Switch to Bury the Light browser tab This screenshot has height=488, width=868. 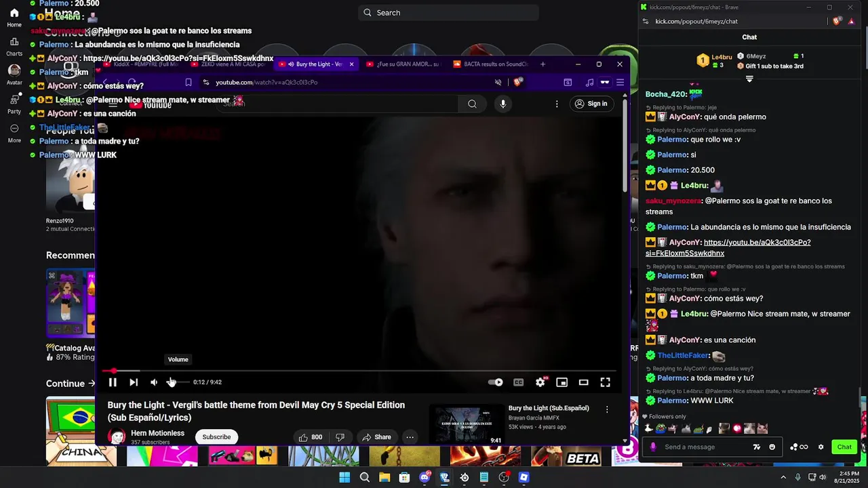[316, 64]
